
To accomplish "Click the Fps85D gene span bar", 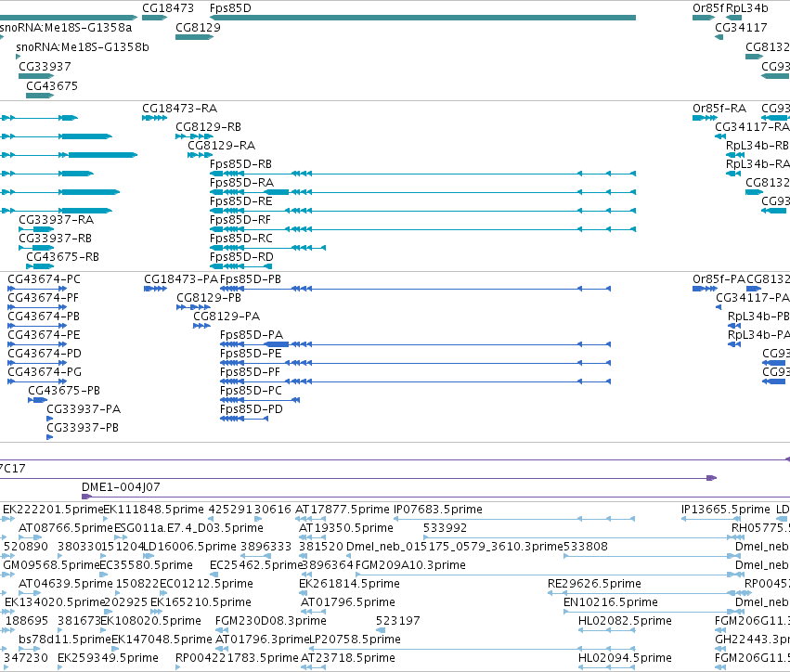I will [x=422, y=18].
